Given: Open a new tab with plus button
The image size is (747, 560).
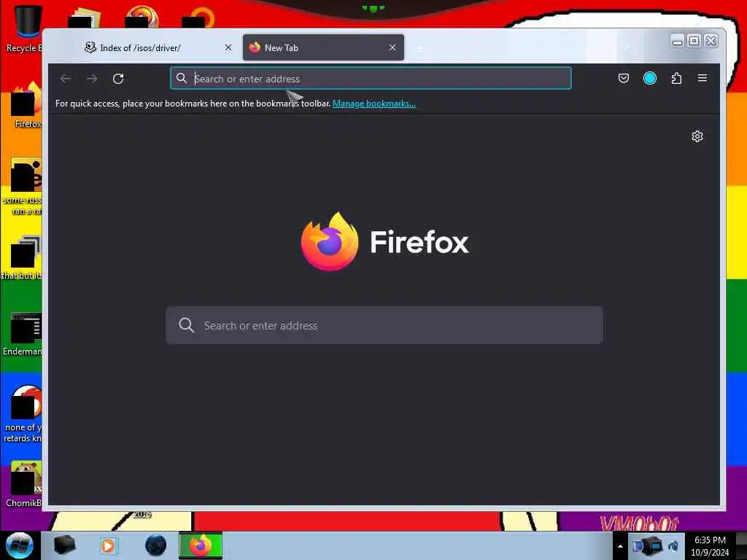Looking at the screenshot, I should point(420,48).
